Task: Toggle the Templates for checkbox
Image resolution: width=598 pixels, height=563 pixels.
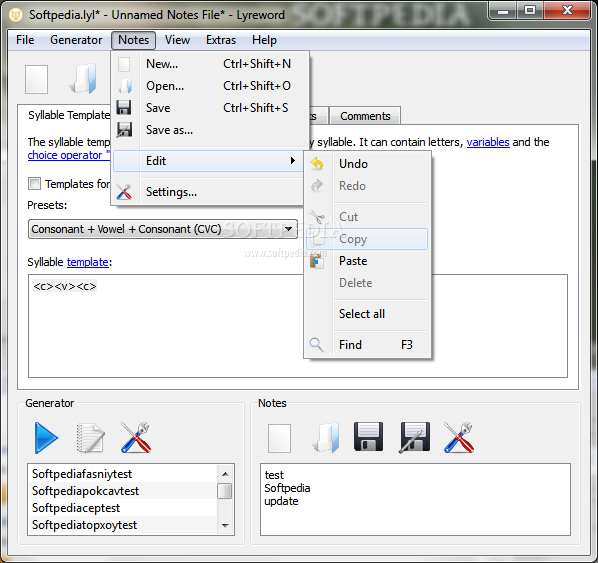Action: 34,183
